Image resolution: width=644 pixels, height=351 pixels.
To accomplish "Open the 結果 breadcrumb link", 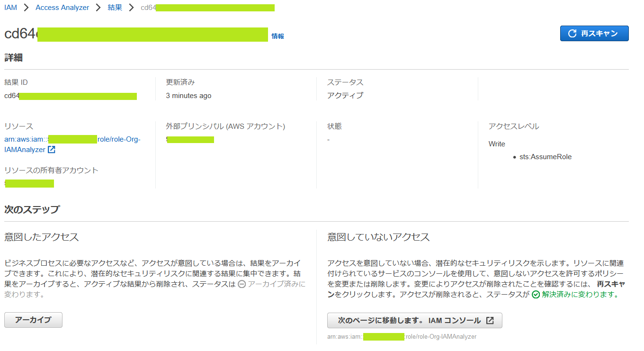I will click(x=115, y=8).
